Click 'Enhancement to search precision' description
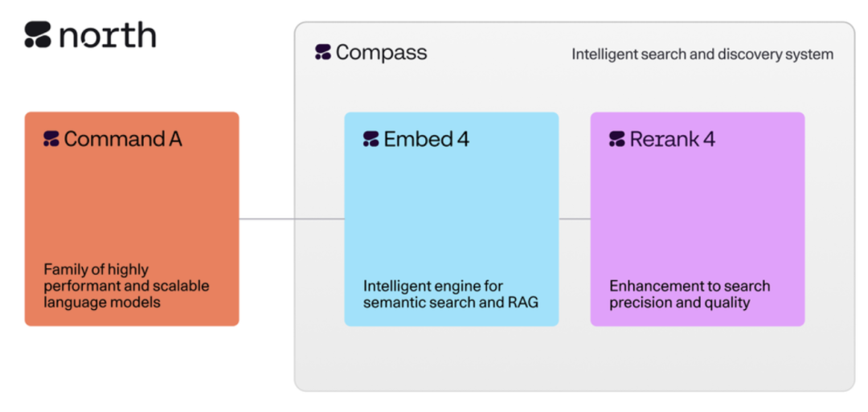The height and width of the screenshot is (412, 868). pos(690,294)
